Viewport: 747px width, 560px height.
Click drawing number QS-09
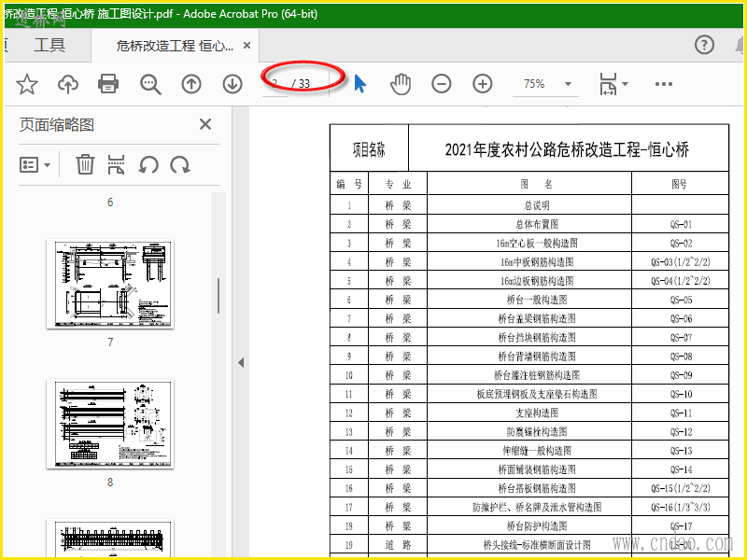682,375
